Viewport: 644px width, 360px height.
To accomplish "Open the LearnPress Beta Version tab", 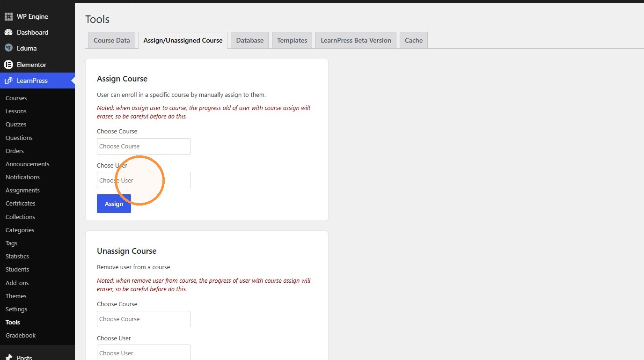I will (356, 40).
